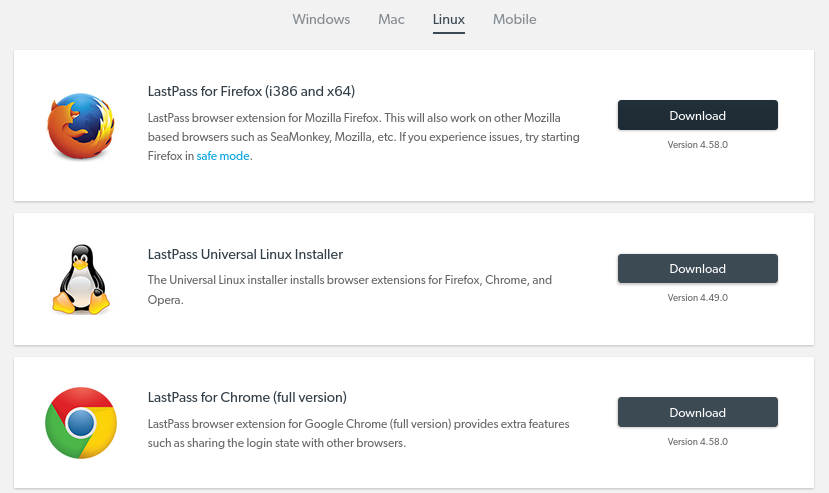Click the Version 4.49.0 label
This screenshot has height=493, width=829.
pyautogui.click(x=697, y=298)
